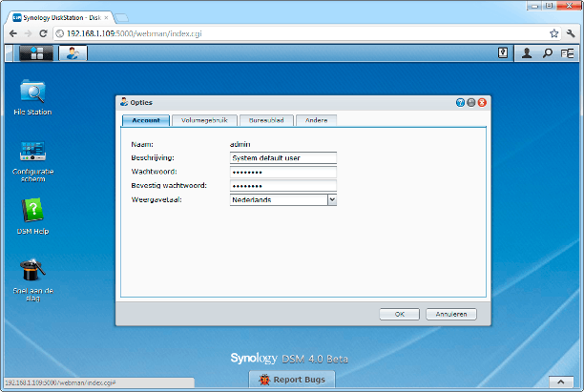Image resolution: width=584 pixels, height=392 pixels.
Task: Open a new browser tab
Action: coord(121,17)
